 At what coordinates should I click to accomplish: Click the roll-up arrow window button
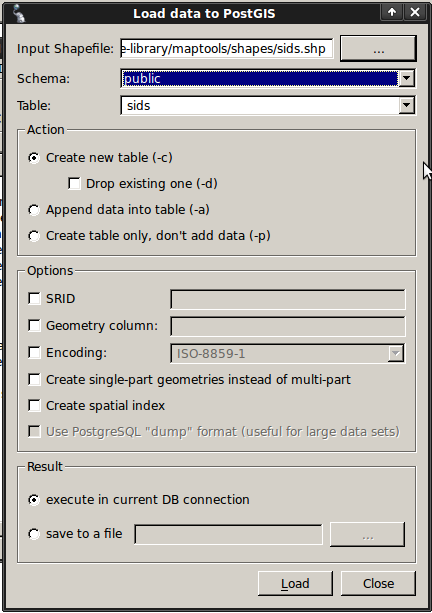click(392, 12)
